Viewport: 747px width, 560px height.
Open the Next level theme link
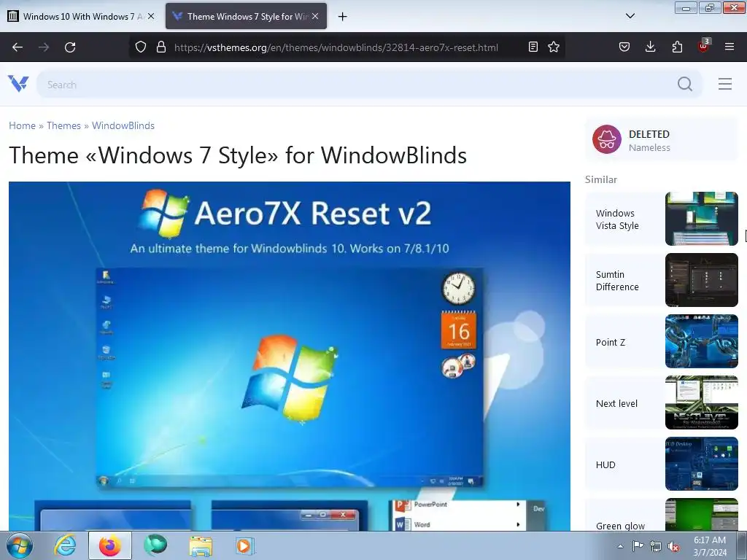[x=616, y=403]
